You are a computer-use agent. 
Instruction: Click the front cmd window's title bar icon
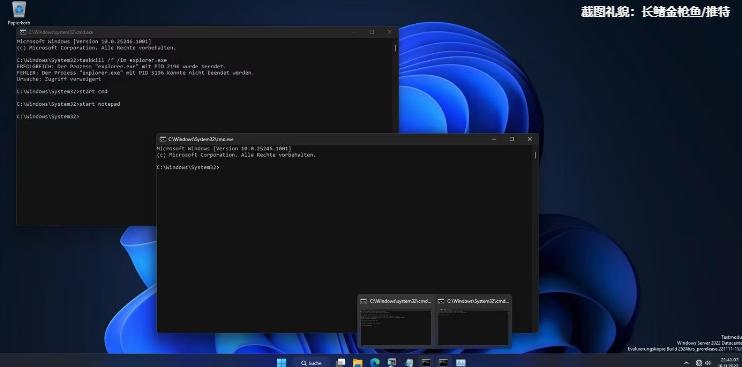coord(162,139)
